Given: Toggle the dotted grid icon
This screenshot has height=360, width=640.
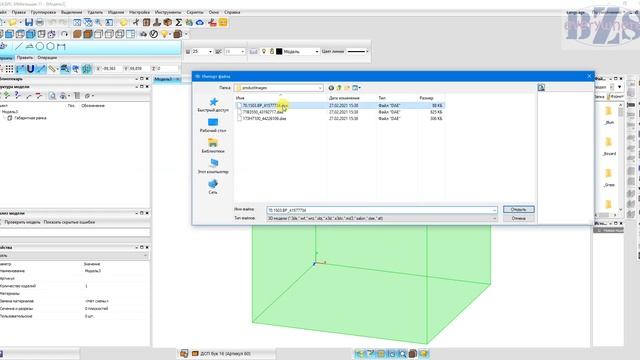Looking at the screenshot, I should 9,69.
